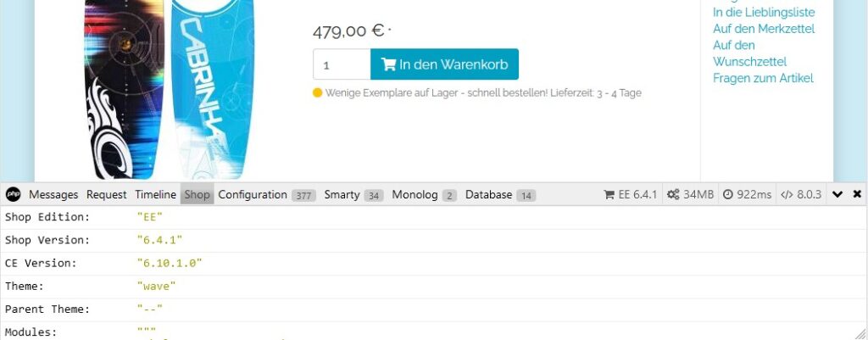Click the Theme label
The width and height of the screenshot is (868, 340).
pyautogui.click(x=25, y=287)
